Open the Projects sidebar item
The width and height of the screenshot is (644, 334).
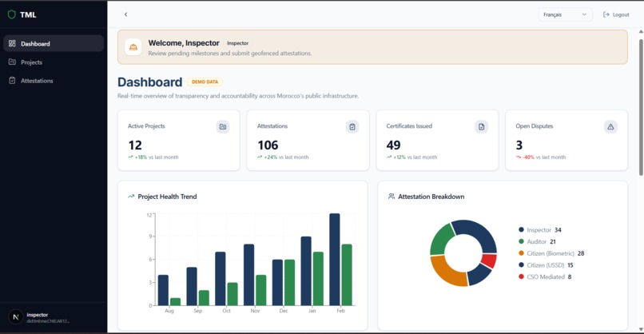(x=54, y=62)
